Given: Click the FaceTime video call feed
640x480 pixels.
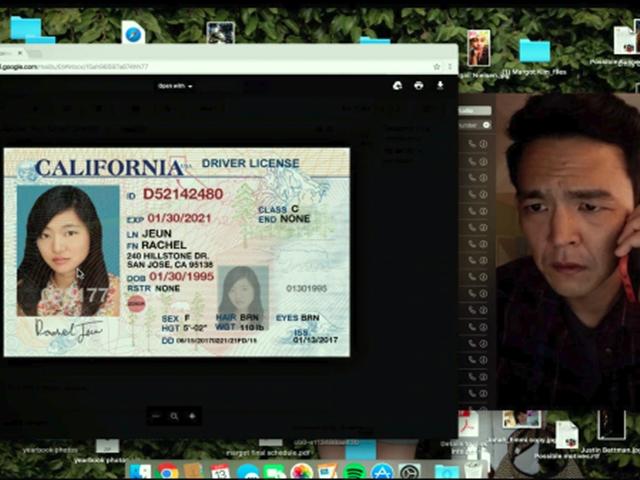Looking at the screenshot, I should pos(568,251).
